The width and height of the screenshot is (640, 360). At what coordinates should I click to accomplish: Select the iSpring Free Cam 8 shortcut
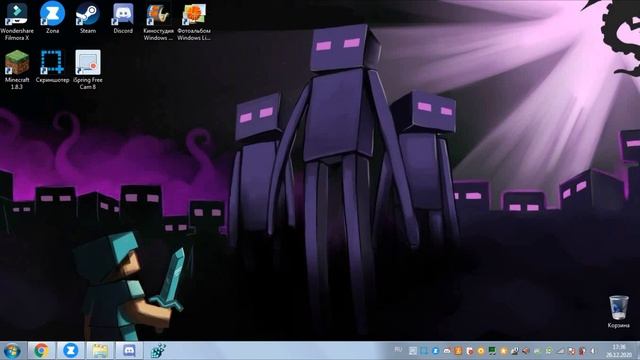click(88, 69)
